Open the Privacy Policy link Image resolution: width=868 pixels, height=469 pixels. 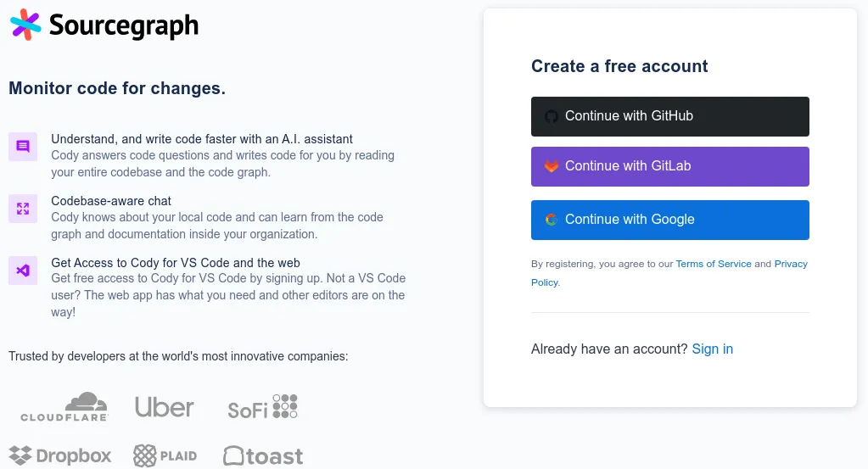pos(669,273)
